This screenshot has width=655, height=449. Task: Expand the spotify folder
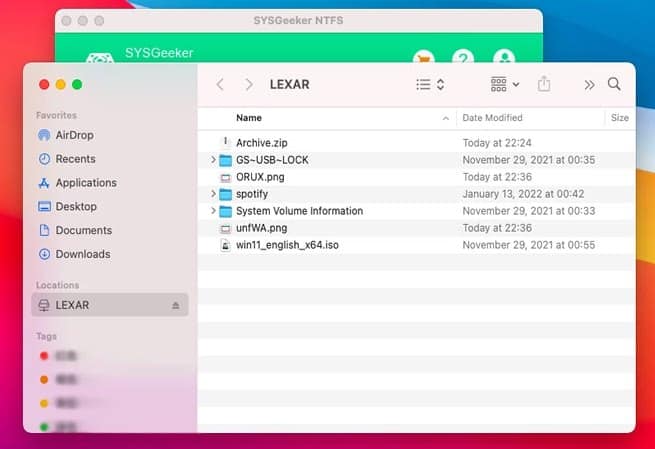[213, 194]
